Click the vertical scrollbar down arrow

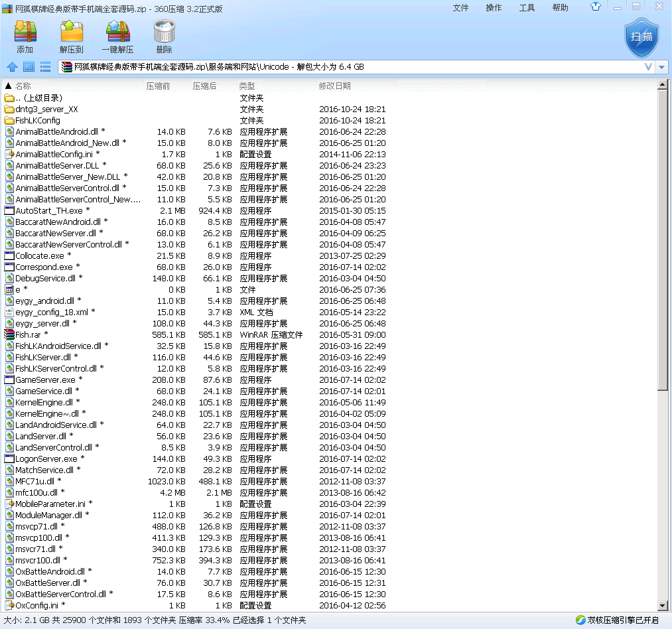tap(662, 605)
